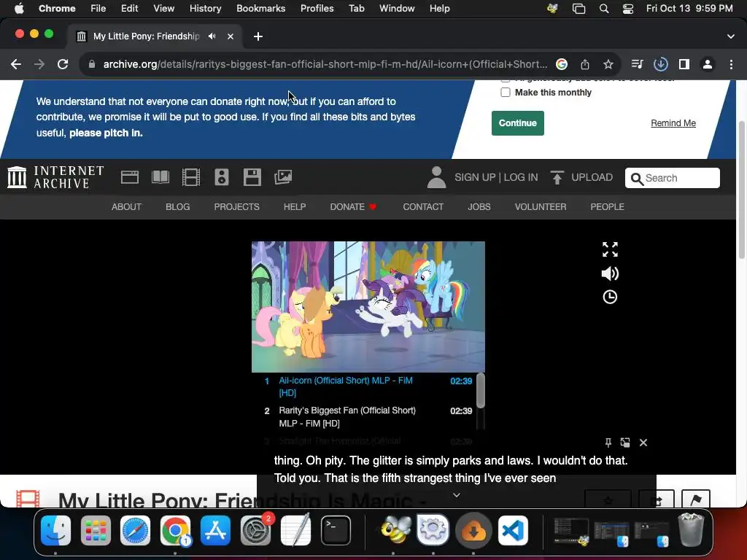Screen dimensions: 747x560
Task: Click the UPLOAD link
Action: 592,177
